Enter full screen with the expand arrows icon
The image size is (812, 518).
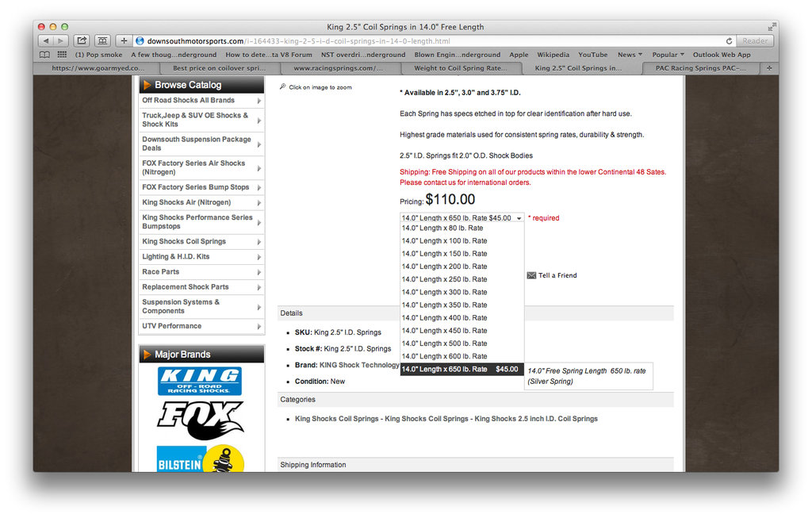click(x=772, y=26)
